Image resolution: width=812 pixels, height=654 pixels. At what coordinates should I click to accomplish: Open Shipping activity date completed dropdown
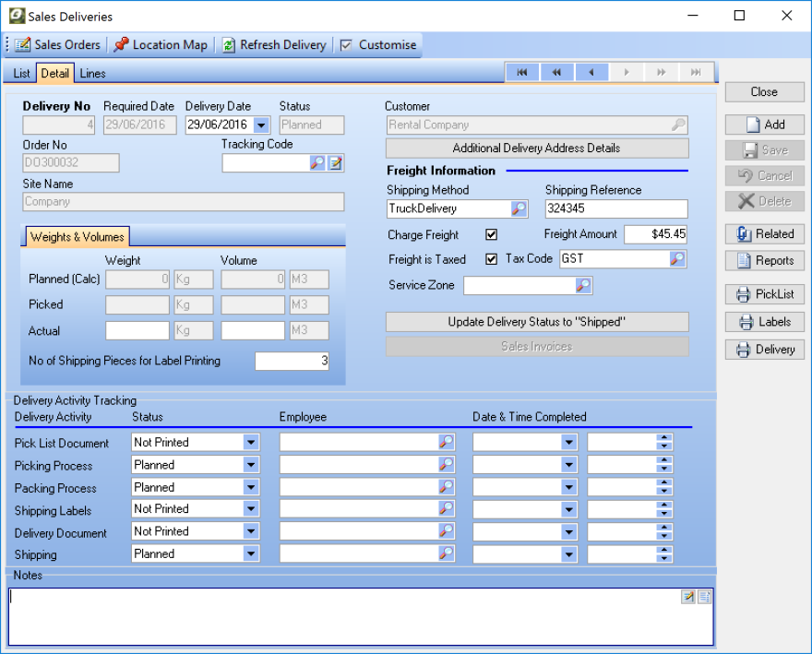point(568,554)
